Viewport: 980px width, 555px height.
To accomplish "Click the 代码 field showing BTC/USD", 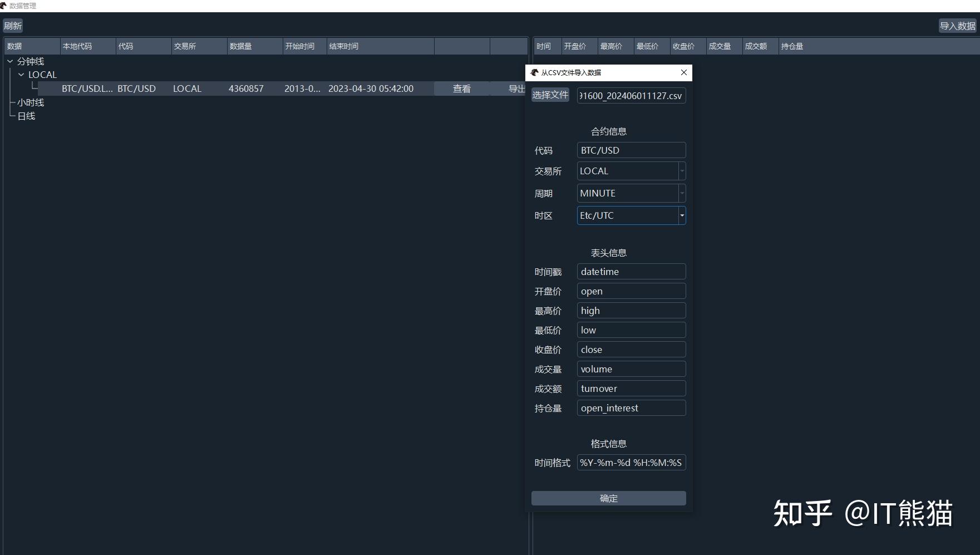I will (631, 150).
